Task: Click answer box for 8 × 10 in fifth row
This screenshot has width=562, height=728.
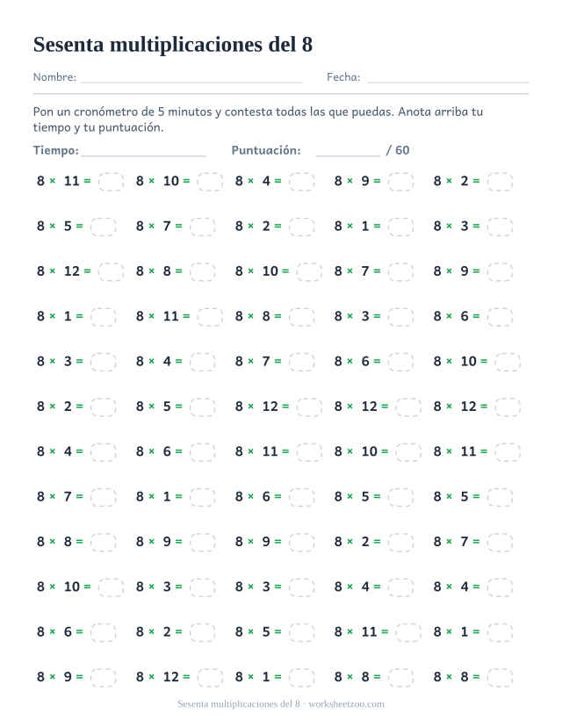Action: pos(508,362)
